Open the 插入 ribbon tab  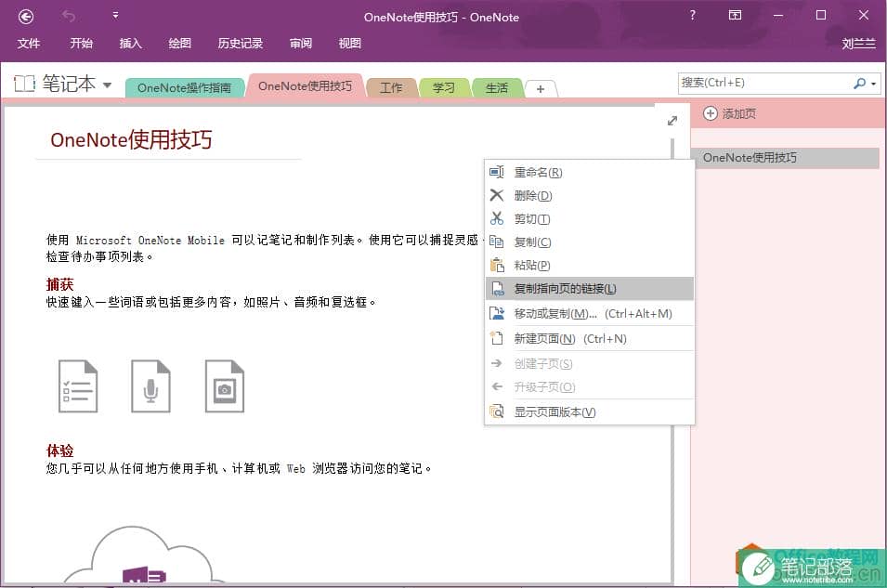[130, 44]
